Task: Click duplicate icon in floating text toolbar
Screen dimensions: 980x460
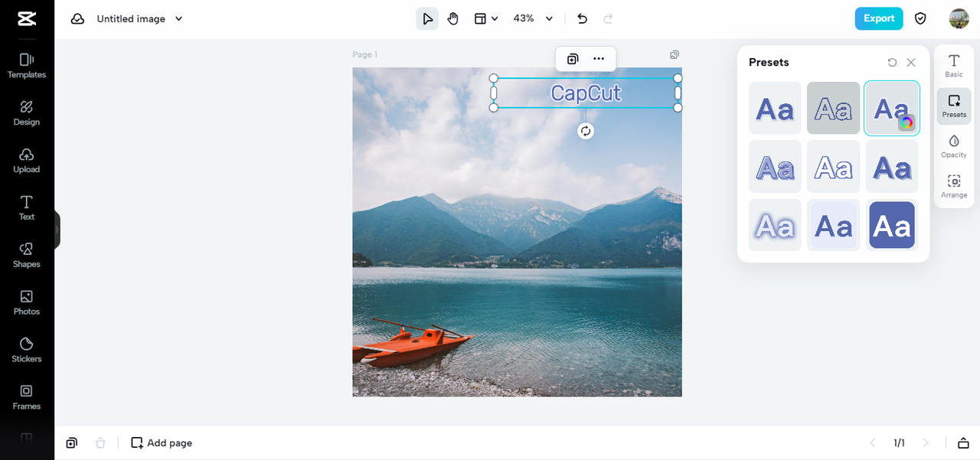Action: click(572, 58)
